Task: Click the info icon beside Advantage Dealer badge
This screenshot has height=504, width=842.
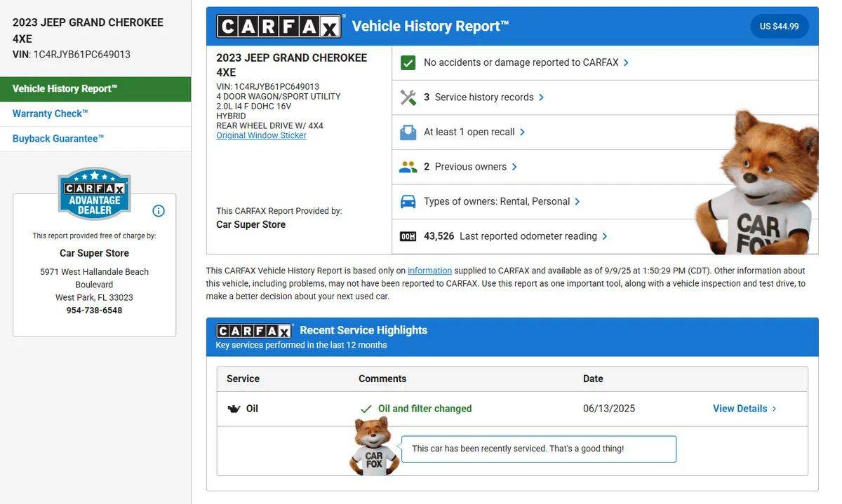Action: click(x=159, y=211)
